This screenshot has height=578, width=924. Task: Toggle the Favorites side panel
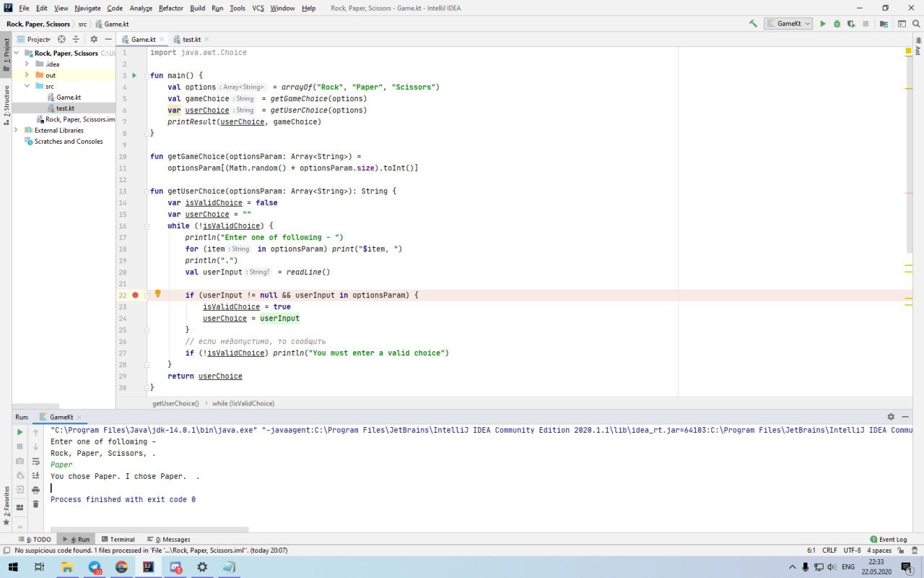(x=6, y=506)
